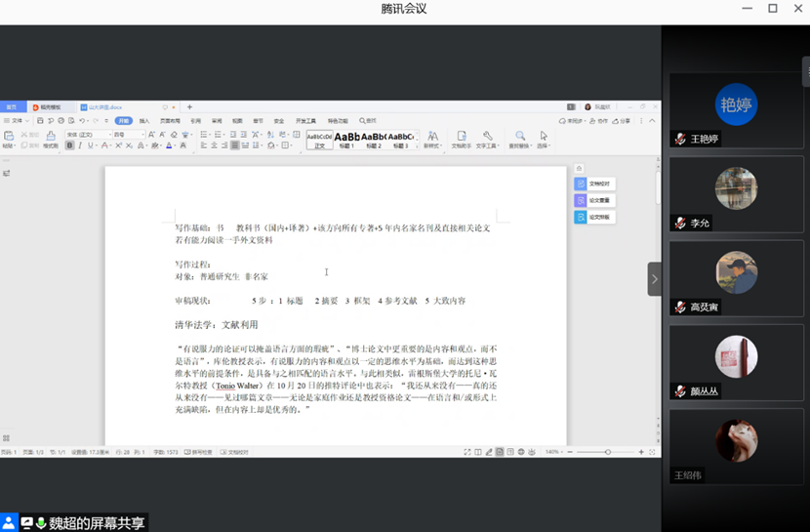Click the Select (选择) cursor icon

(x=544, y=139)
